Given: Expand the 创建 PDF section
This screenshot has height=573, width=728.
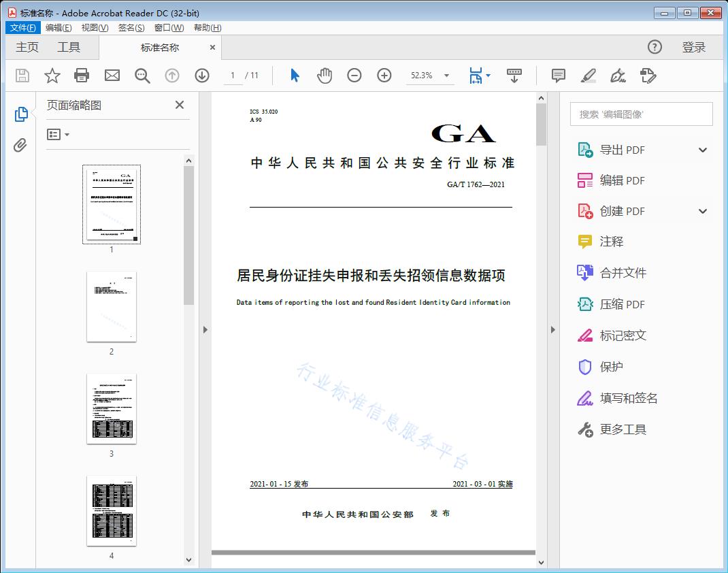Looking at the screenshot, I should (703, 212).
